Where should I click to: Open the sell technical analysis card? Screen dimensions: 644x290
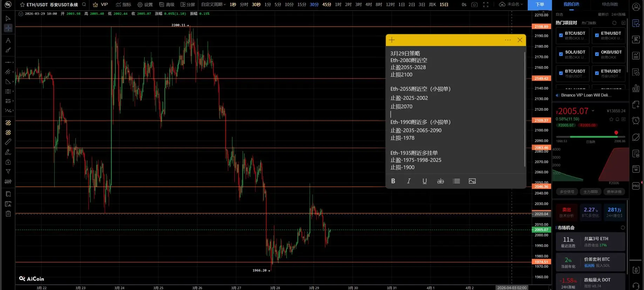[x=567, y=212]
